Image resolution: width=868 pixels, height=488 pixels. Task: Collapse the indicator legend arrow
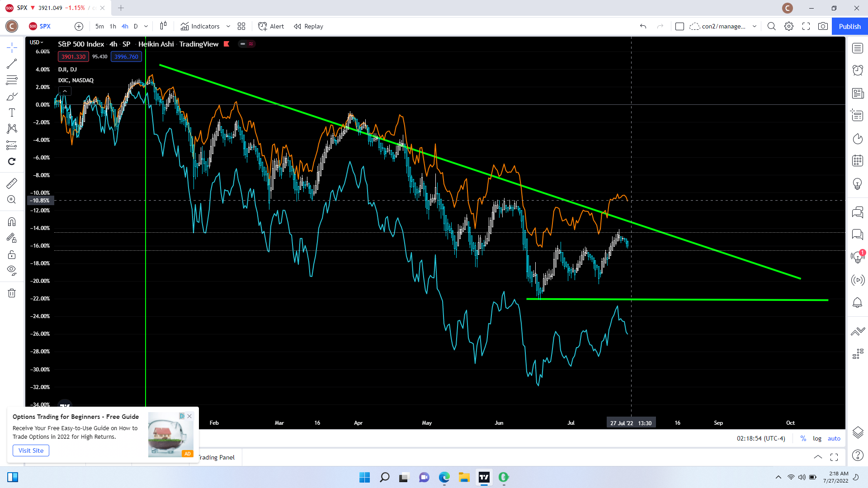pyautogui.click(x=65, y=91)
